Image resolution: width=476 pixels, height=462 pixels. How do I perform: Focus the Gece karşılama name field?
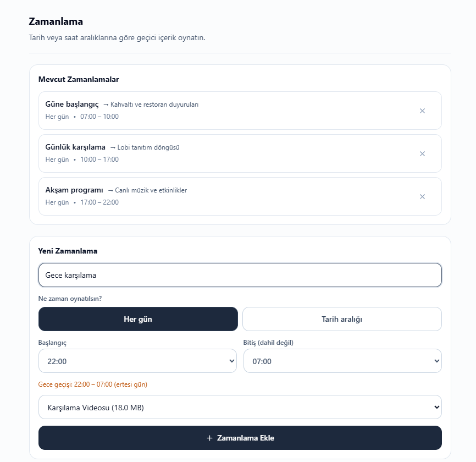click(240, 275)
